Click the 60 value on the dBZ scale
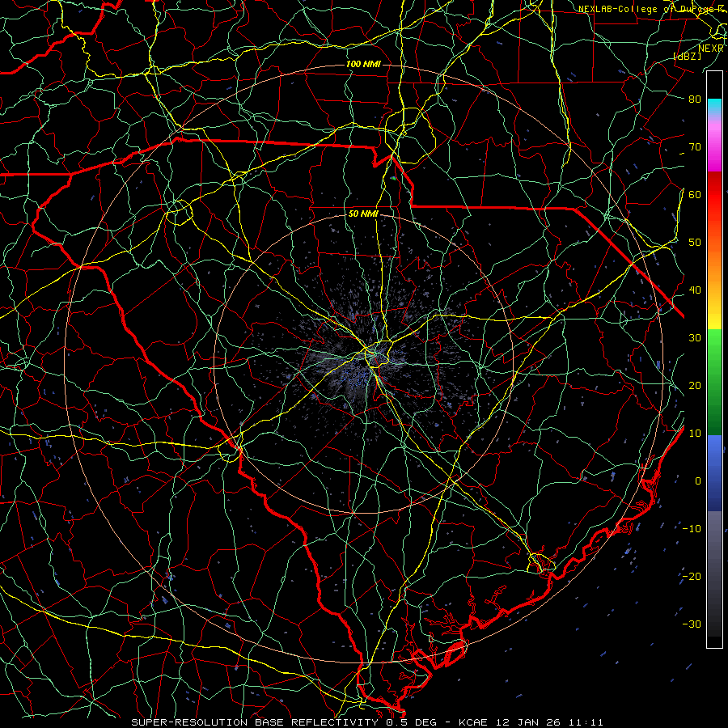The width and height of the screenshot is (728, 728). 695,194
